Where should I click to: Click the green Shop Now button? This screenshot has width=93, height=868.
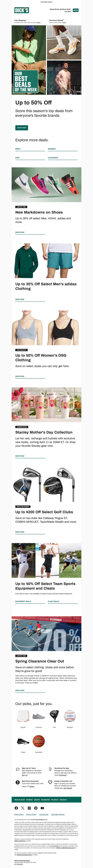click(x=22, y=128)
